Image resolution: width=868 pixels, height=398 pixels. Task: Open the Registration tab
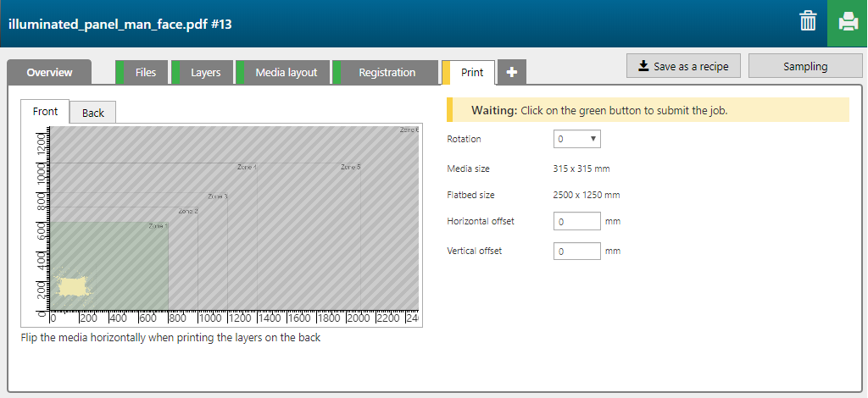click(387, 73)
